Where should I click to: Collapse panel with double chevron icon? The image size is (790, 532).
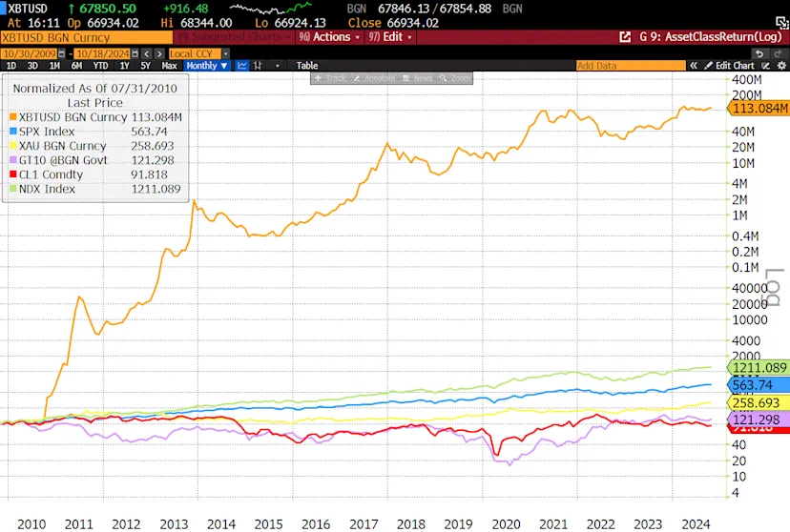[694, 66]
